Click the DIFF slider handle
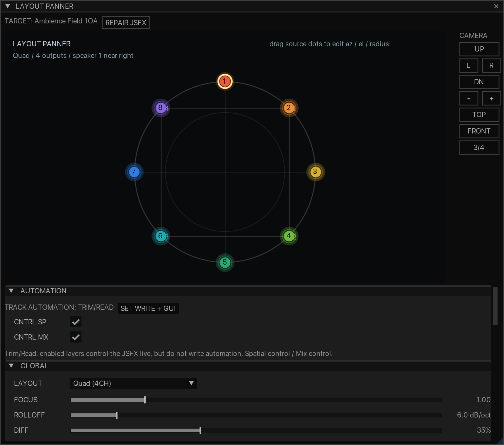The height and width of the screenshot is (445, 504). (x=200, y=430)
